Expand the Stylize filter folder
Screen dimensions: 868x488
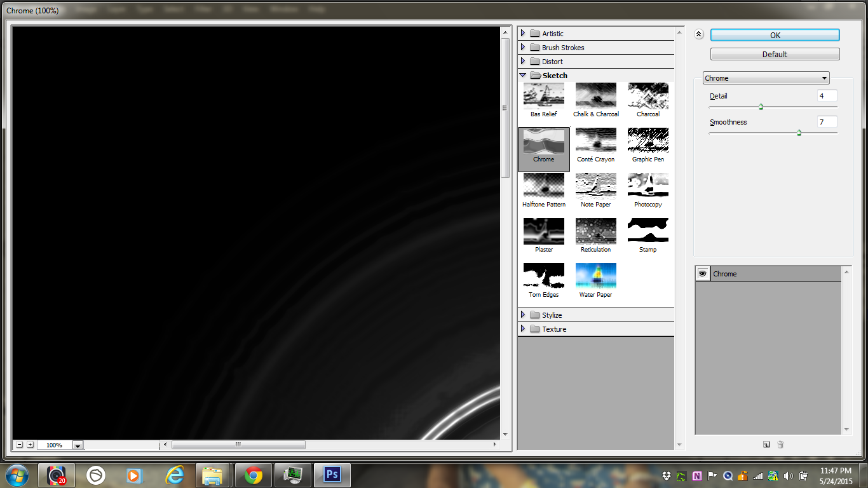(x=523, y=315)
